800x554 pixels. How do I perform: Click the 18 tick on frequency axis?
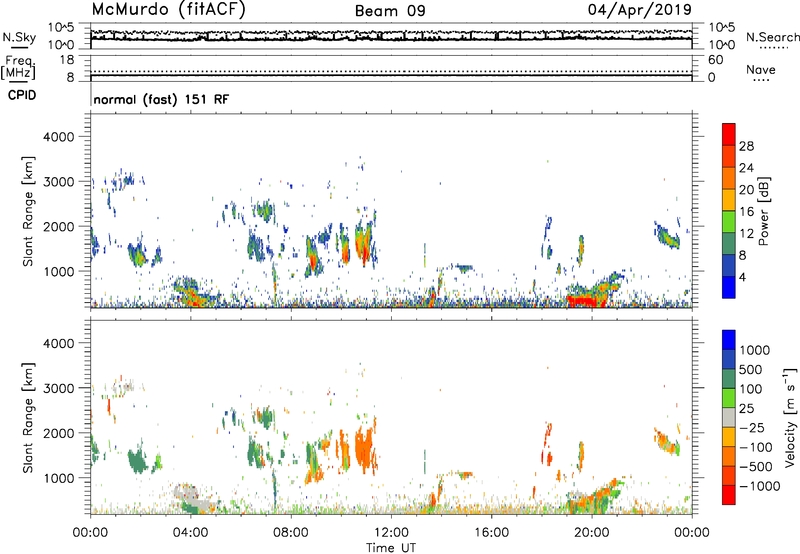coord(67,60)
